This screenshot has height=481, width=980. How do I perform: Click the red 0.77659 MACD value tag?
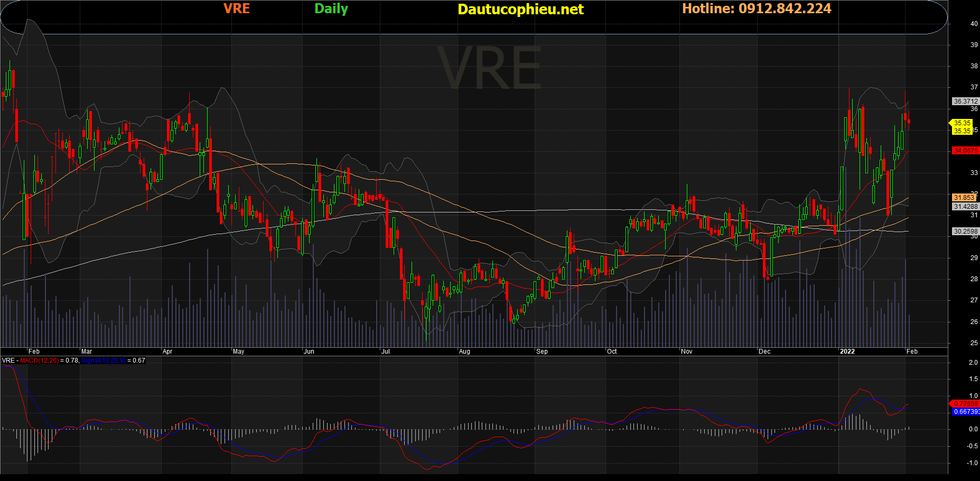[x=966, y=404]
